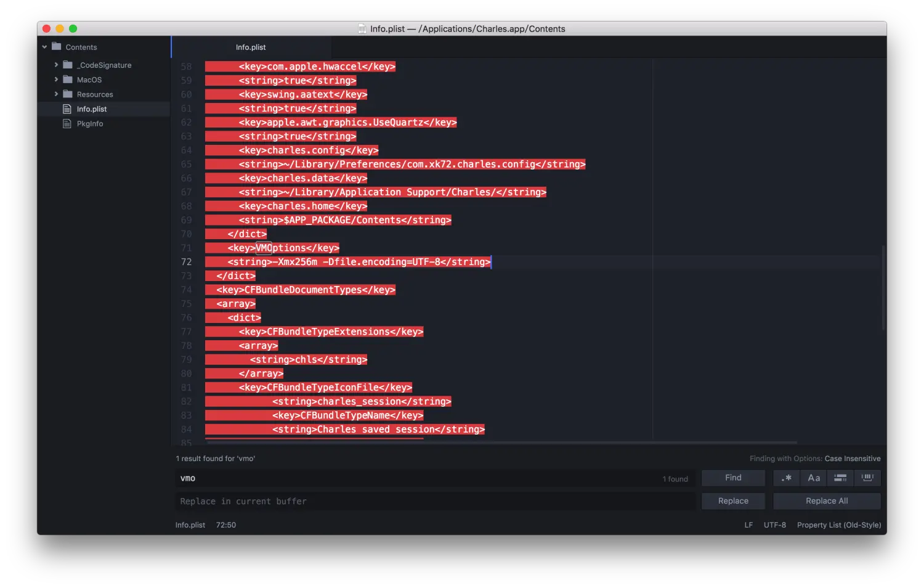924x588 pixels.
Task: Select Info.plist in the tree view
Action: point(92,109)
